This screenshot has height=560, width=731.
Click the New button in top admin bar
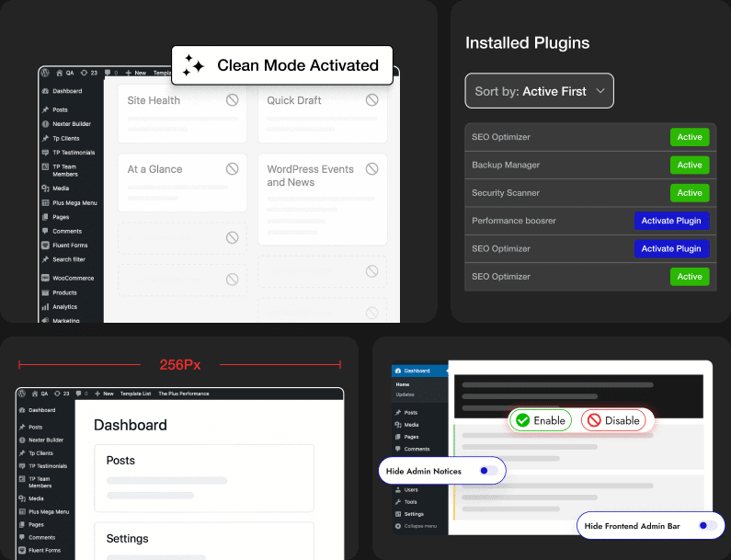(x=136, y=73)
